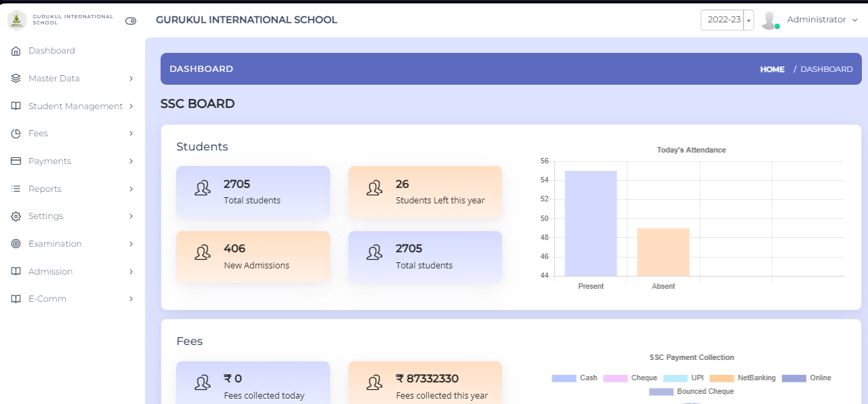Click the Examination target icon
868x404 pixels.
pyautogui.click(x=16, y=244)
